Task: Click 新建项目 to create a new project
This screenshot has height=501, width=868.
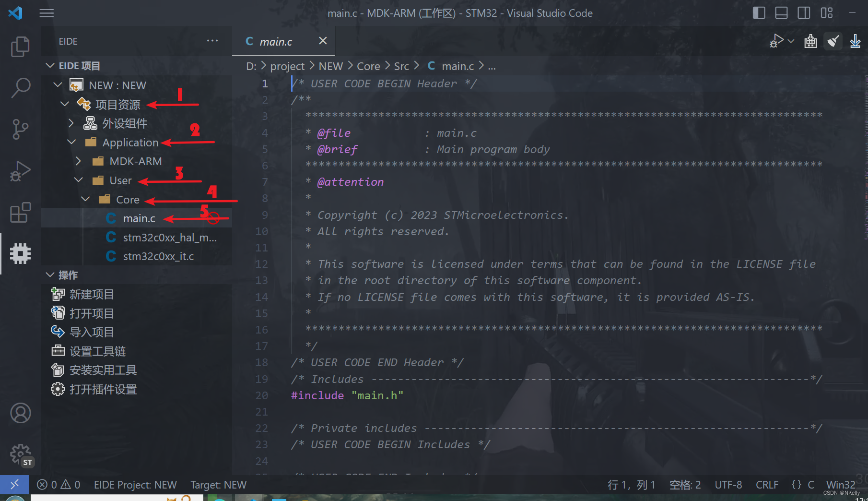Action: (x=92, y=294)
